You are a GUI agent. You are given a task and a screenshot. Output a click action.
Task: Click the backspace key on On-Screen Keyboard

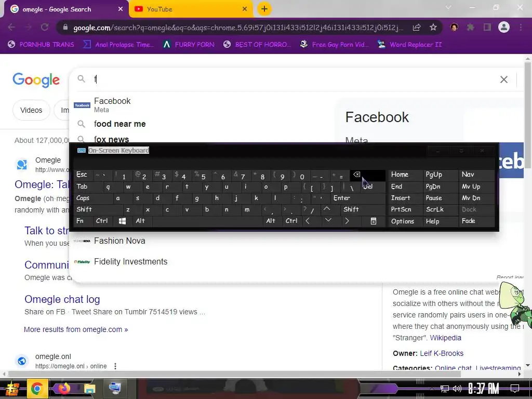pos(368,175)
